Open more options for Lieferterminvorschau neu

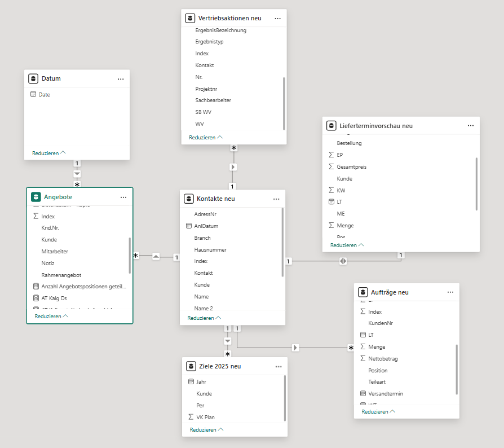pyautogui.click(x=470, y=125)
